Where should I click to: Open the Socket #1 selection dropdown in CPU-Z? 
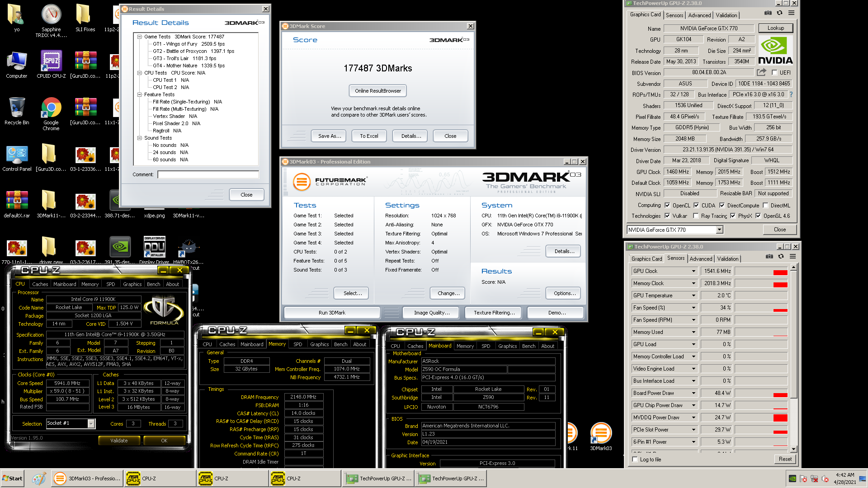pos(91,423)
